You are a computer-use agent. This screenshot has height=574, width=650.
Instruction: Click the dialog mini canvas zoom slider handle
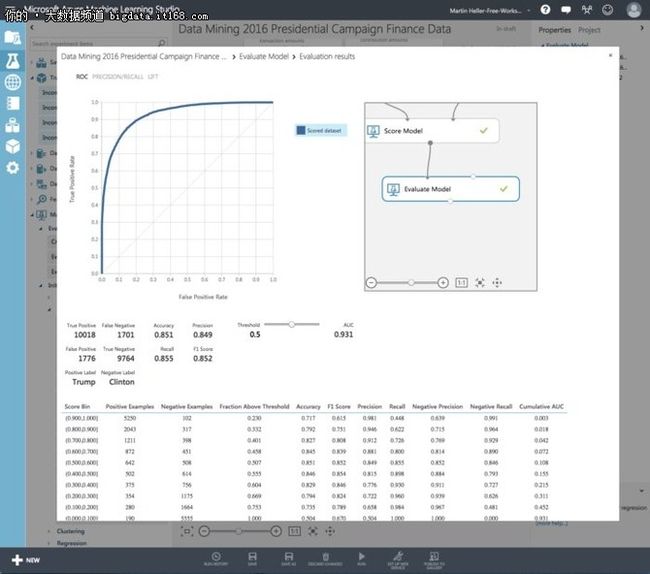[411, 283]
